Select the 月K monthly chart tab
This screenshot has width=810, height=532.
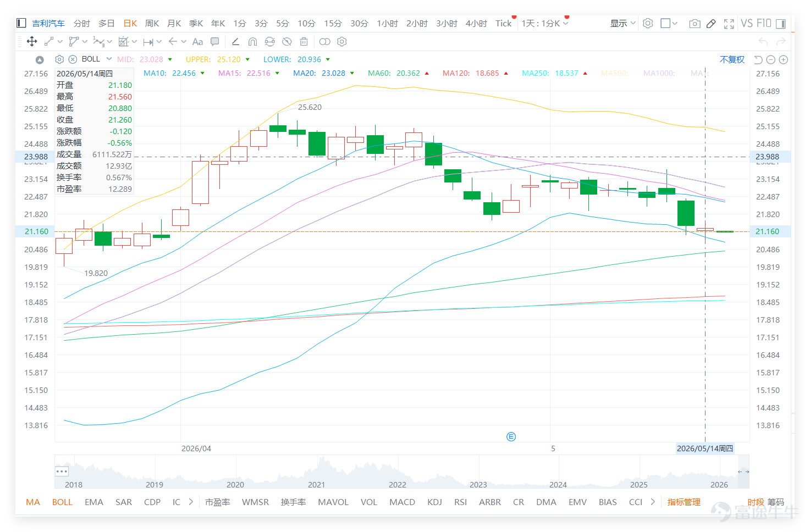pyautogui.click(x=174, y=23)
